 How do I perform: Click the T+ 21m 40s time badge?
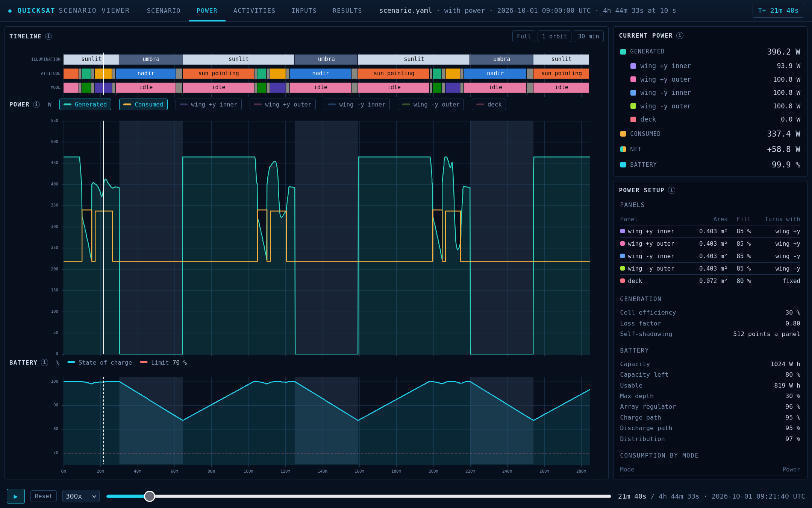[778, 11]
